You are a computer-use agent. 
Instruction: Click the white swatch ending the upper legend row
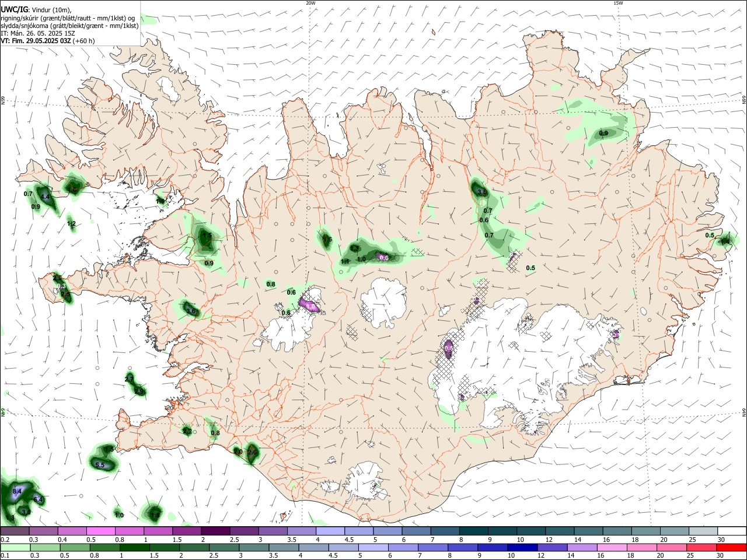731,531
